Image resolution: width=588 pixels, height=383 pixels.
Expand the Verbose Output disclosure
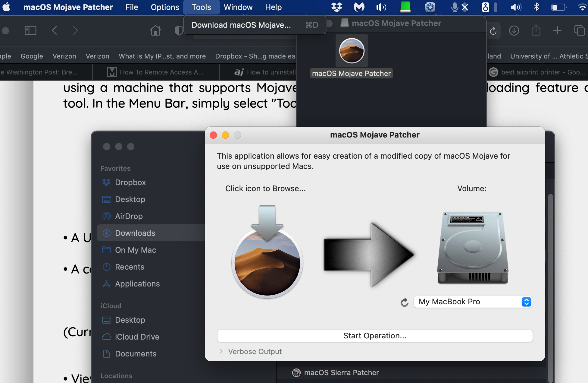tap(221, 351)
